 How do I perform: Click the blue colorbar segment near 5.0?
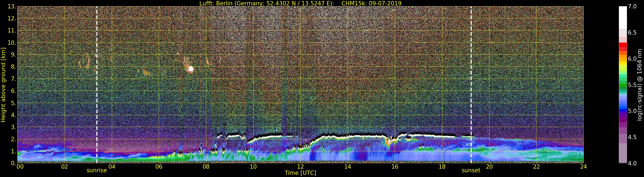pyautogui.click(x=623, y=110)
